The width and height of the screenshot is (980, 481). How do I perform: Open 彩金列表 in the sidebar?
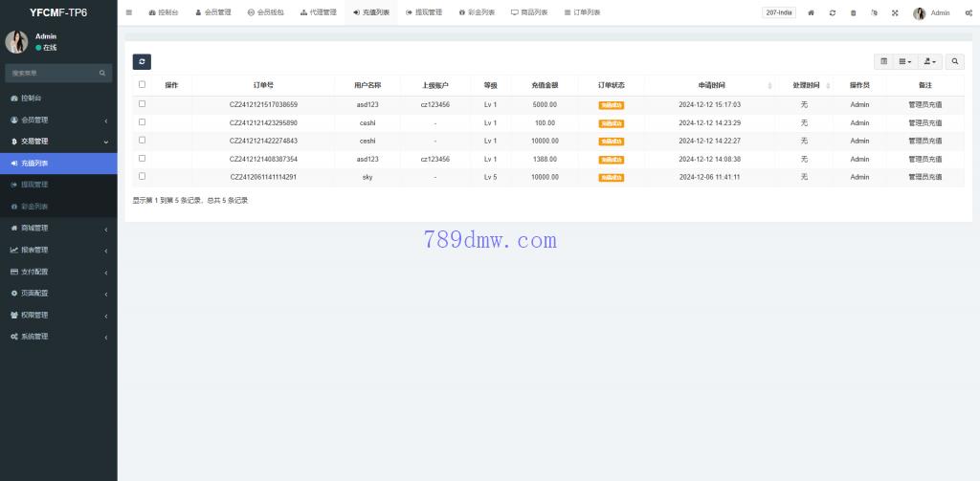pos(34,207)
